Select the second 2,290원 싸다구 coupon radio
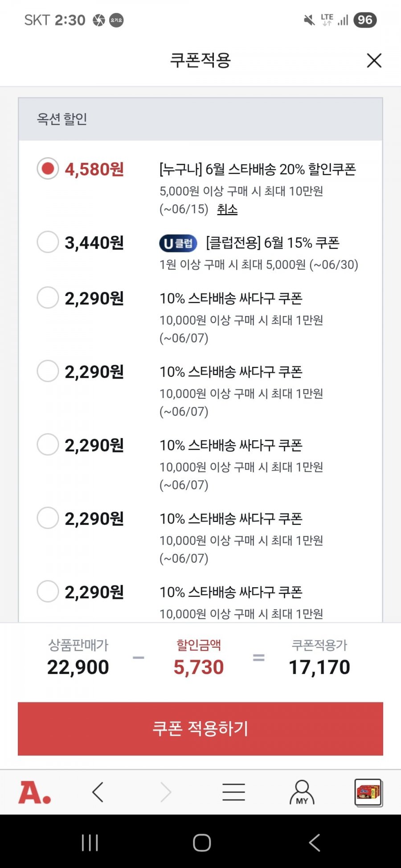Screen dimensions: 401x868 (x=48, y=371)
